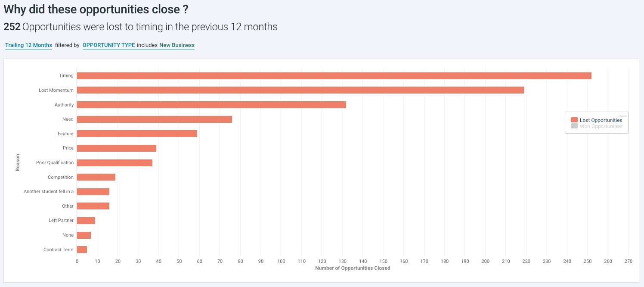
Task: Click the None axis label
Action: point(68,235)
